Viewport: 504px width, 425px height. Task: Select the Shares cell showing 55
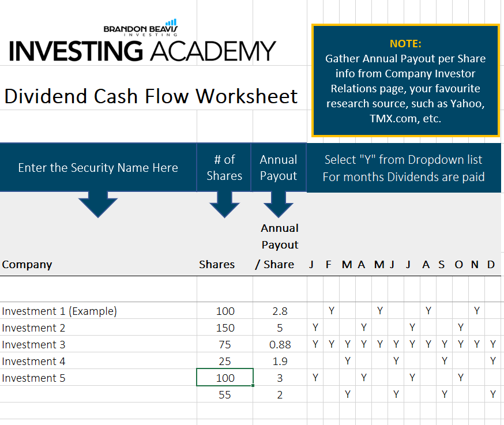tap(225, 394)
